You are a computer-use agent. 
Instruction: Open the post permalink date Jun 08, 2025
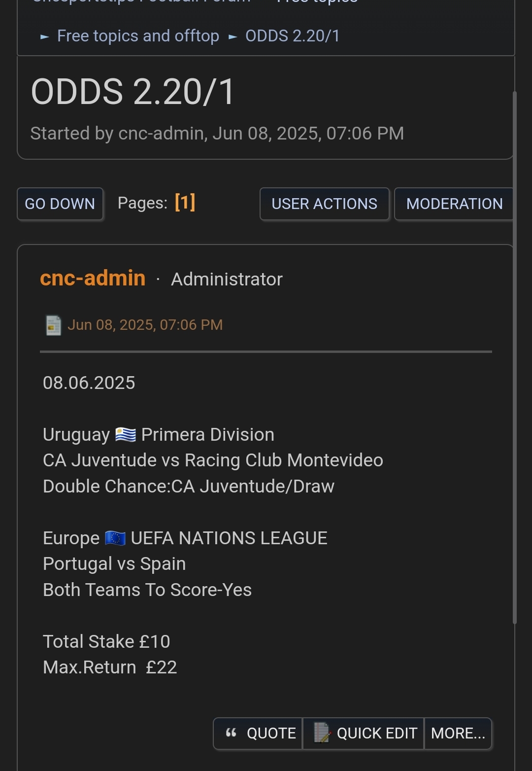(x=145, y=325)
